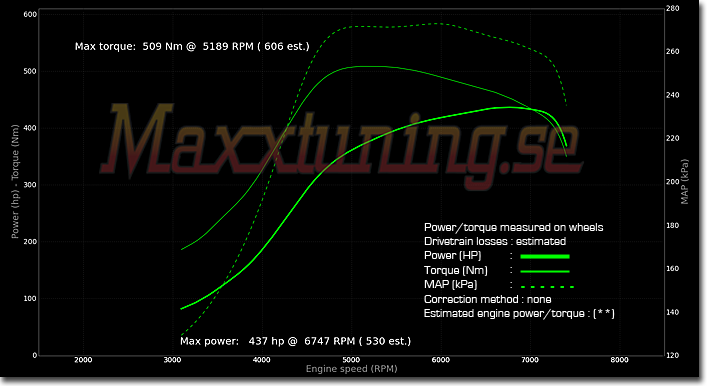
Task: Click the 'Power (HP)' legend label
Action: click(452, 256)
